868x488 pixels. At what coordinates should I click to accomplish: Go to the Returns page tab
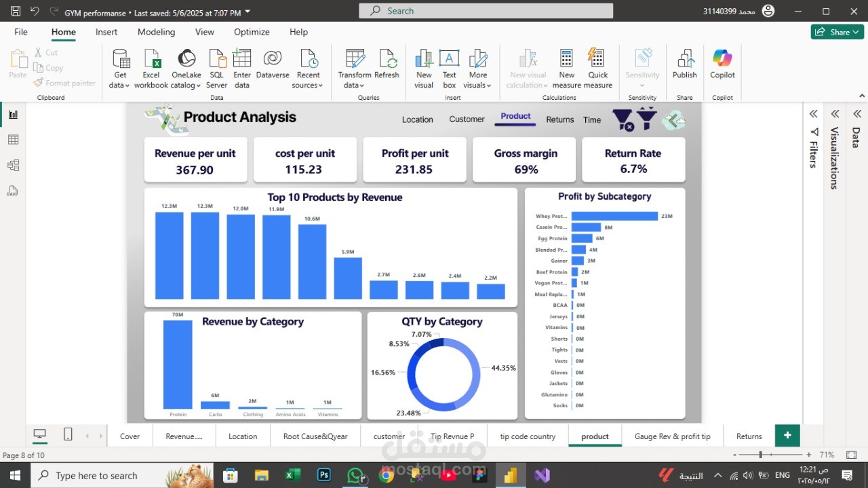point(749,436)
